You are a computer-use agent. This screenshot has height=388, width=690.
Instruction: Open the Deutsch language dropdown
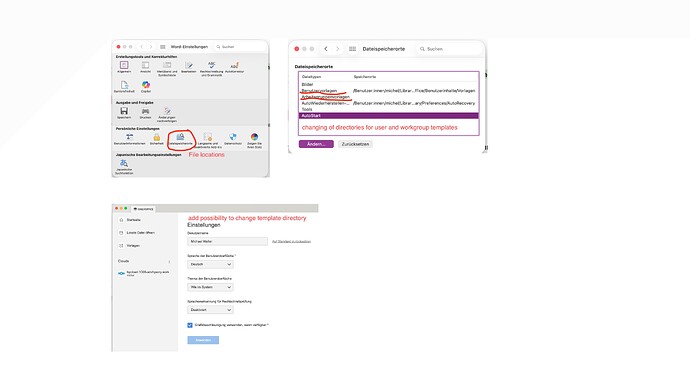click(210, 264)
